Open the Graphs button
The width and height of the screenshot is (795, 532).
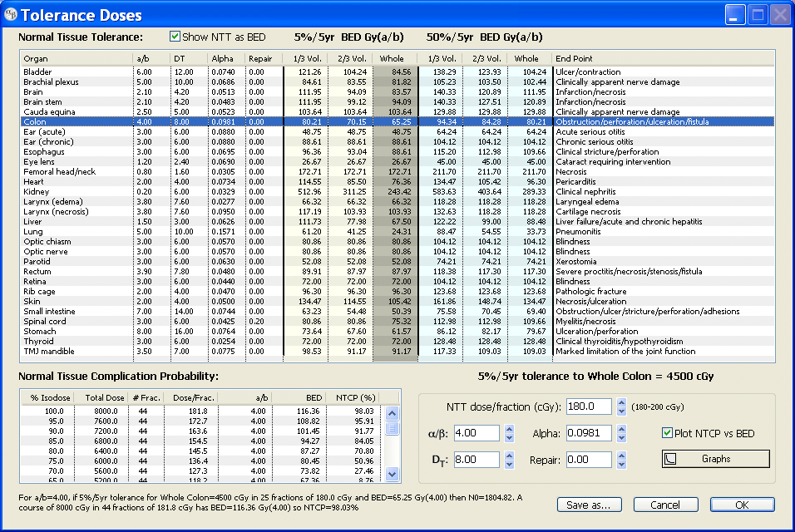tap(715, 459)
